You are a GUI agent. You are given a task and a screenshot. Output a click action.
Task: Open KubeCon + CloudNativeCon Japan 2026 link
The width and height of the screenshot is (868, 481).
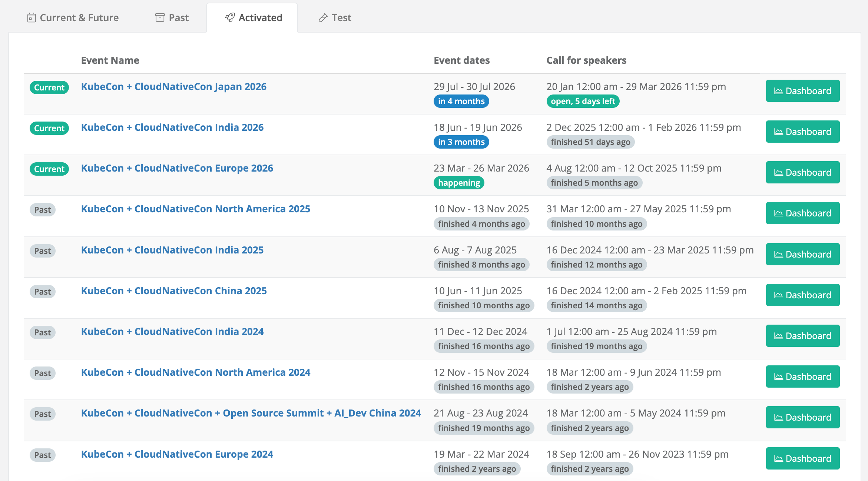(173, 87)
